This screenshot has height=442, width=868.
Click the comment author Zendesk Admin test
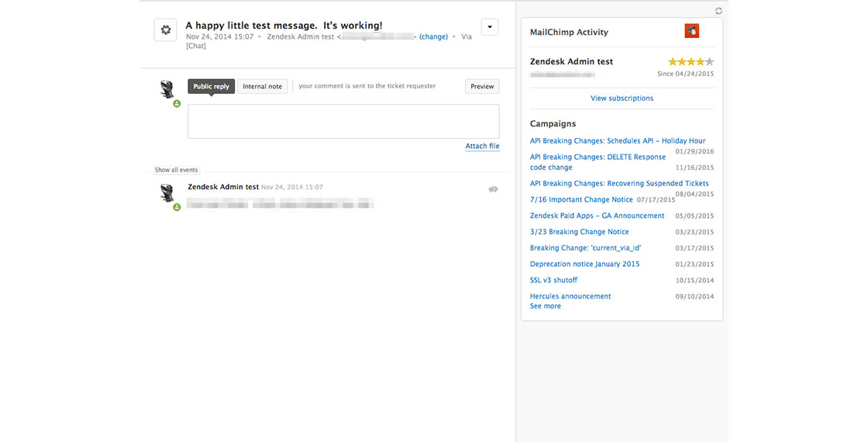(x=223, y=187)
